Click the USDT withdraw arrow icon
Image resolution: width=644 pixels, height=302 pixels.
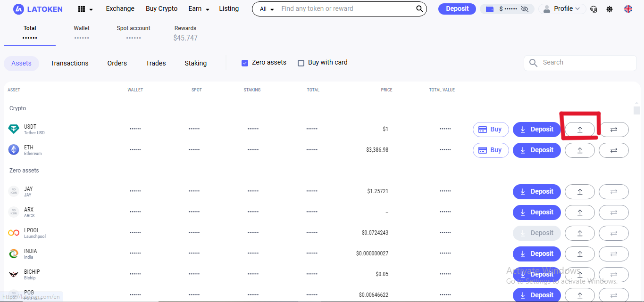(x=580, y=130)
